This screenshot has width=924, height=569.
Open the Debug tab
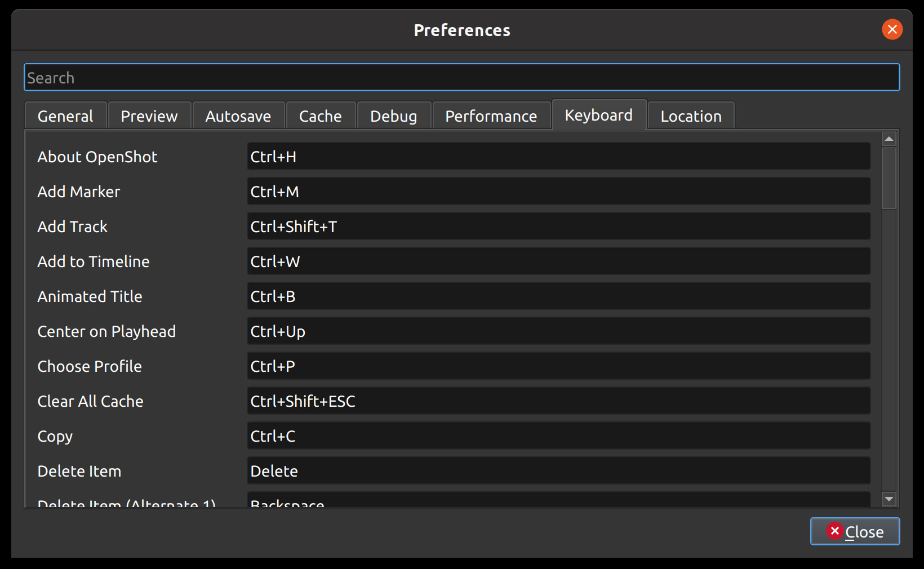tap(393, 115)
